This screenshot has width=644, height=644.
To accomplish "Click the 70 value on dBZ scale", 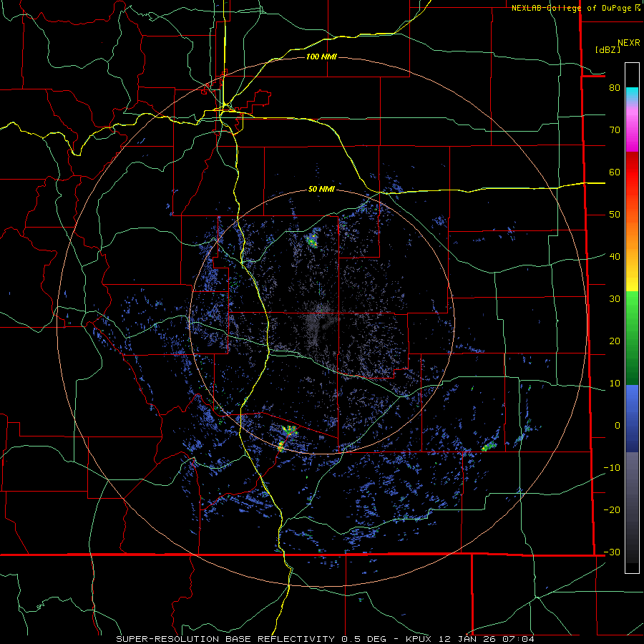I will click(x=615, y=130).
